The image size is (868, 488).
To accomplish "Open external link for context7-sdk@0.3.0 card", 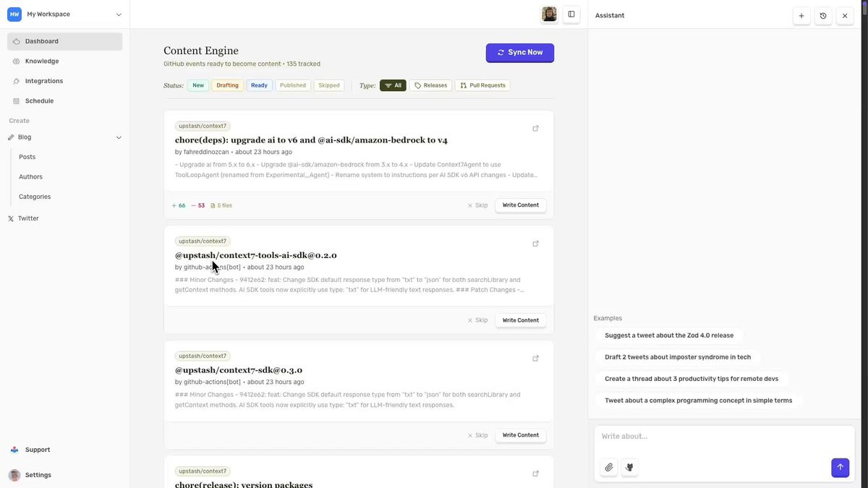I will click(536, 359).
